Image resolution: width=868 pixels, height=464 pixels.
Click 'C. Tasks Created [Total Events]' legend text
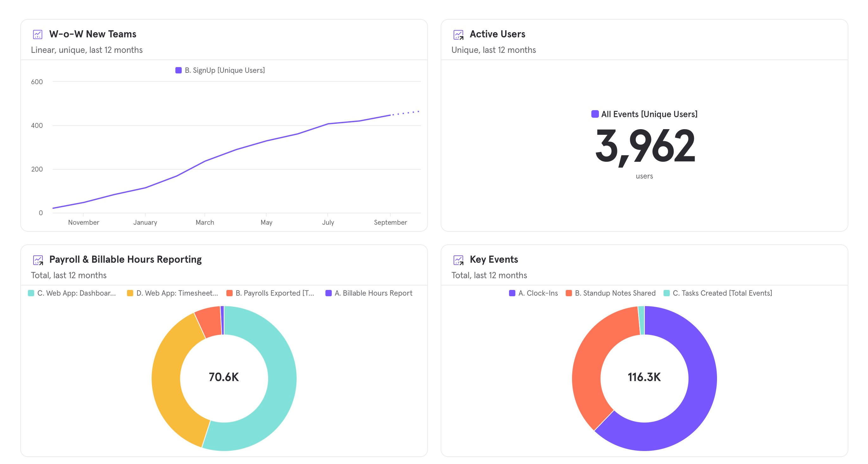[x=722, y=293]
